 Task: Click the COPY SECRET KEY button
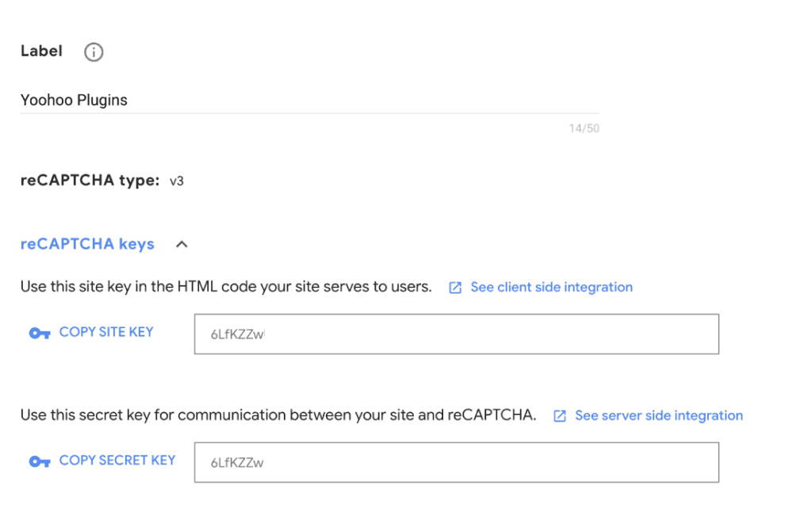(x=117, y=460)
